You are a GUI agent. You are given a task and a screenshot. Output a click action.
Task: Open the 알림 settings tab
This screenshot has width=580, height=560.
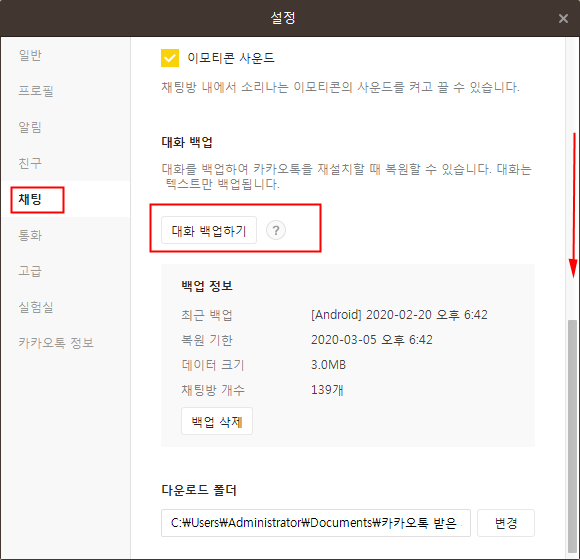point(30,127)
